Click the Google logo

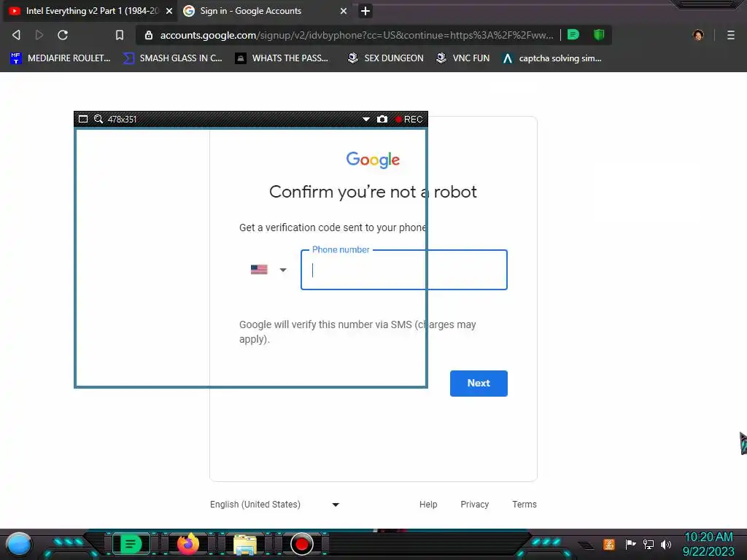click(373, 160)
